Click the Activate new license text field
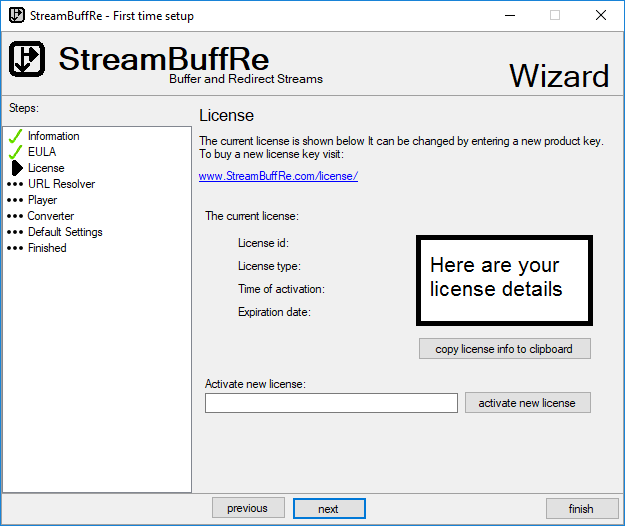Viewport: 625px width, 526px height. (331, 403)
